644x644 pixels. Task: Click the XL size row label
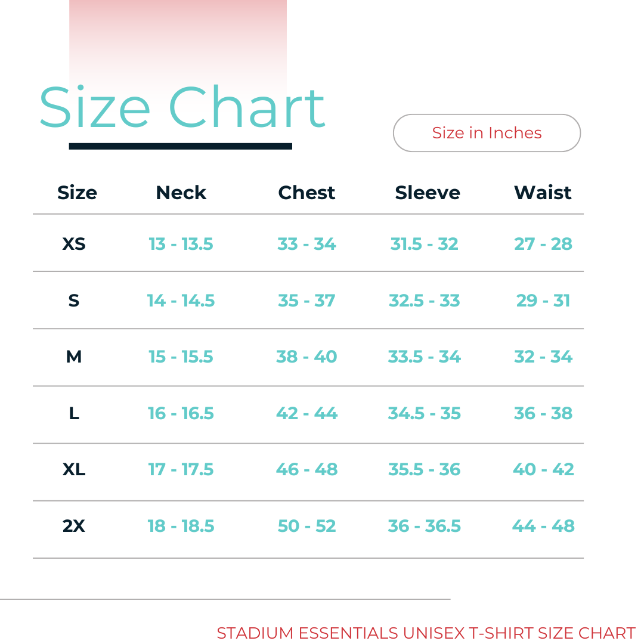pos(74,469)
